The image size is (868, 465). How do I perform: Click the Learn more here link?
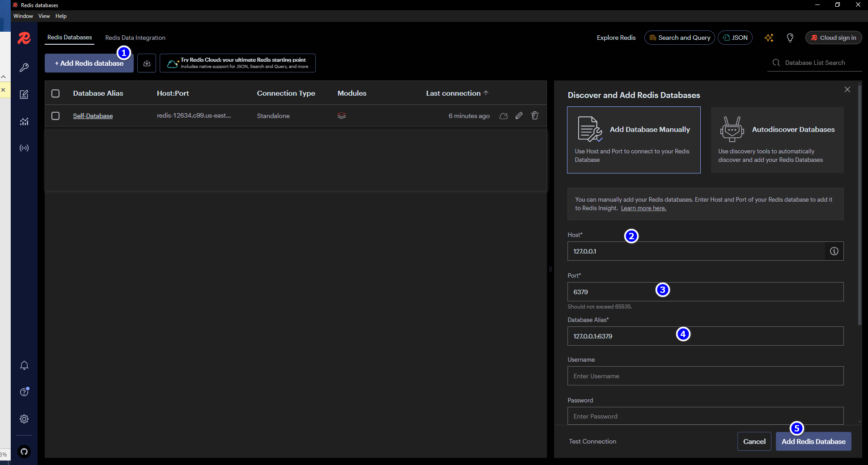(x=643, y=208)
